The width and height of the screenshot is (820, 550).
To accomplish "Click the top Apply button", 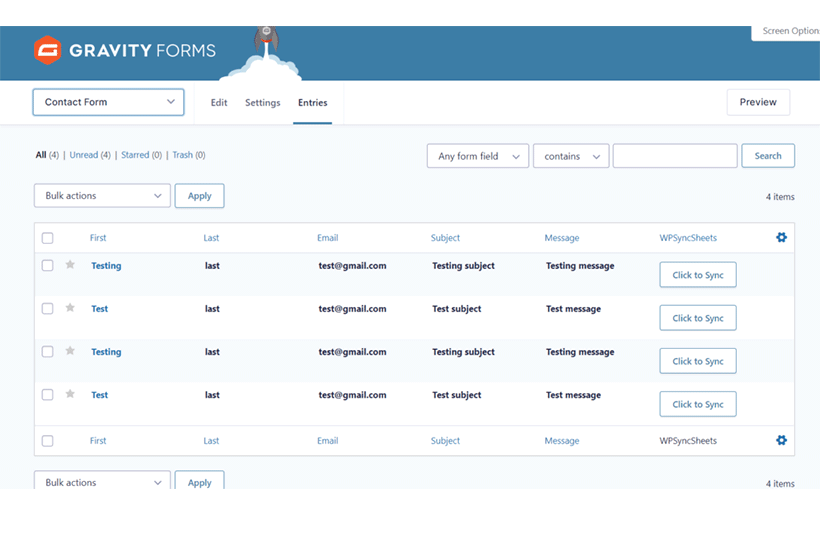I will click(x=199, y=196).
